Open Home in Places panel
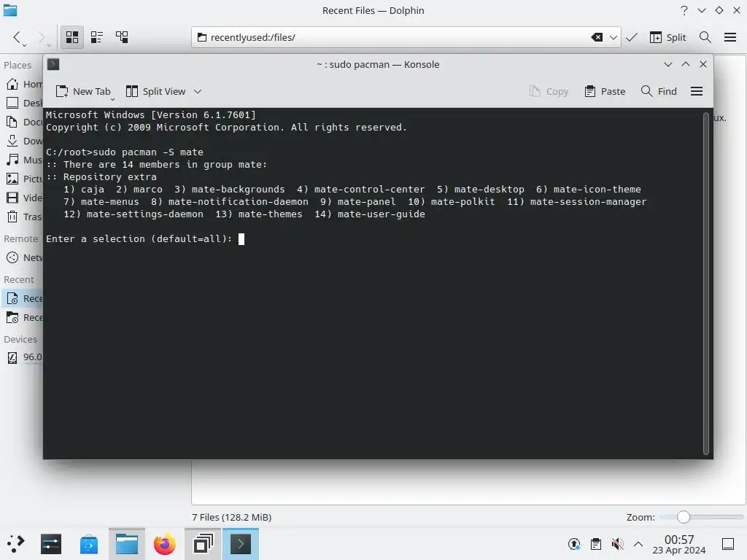The image size is (747, 560). (x=24, y=85)
